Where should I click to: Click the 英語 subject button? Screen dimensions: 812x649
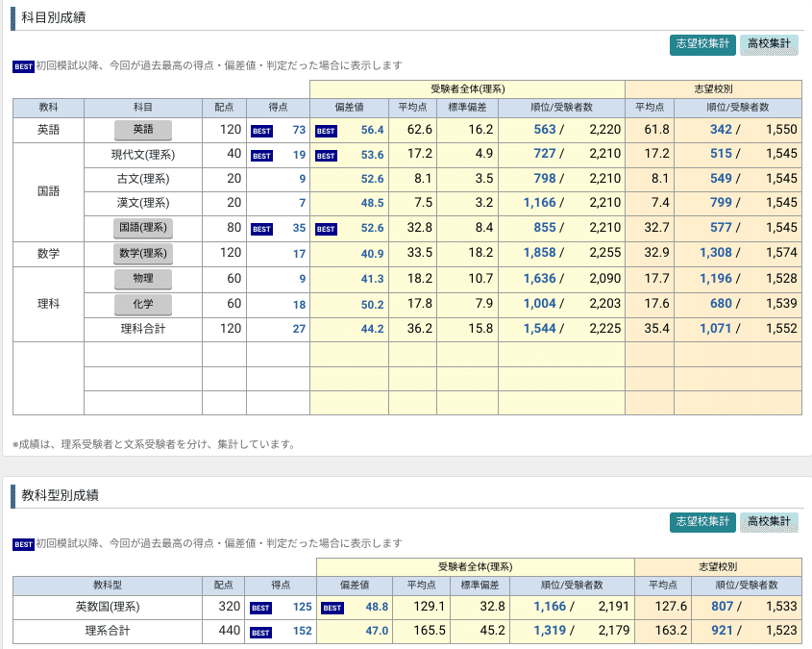click(143, 130)
